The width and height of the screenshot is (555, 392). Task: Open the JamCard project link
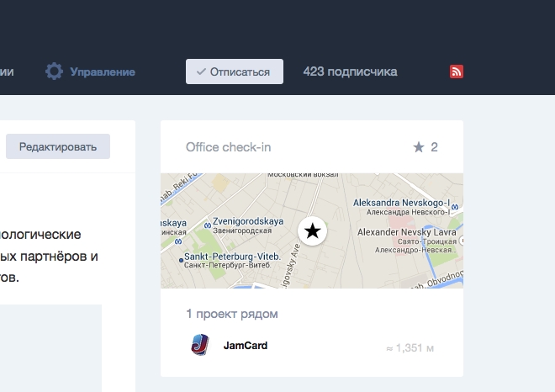pyautogui.click(x=246, y=345)
